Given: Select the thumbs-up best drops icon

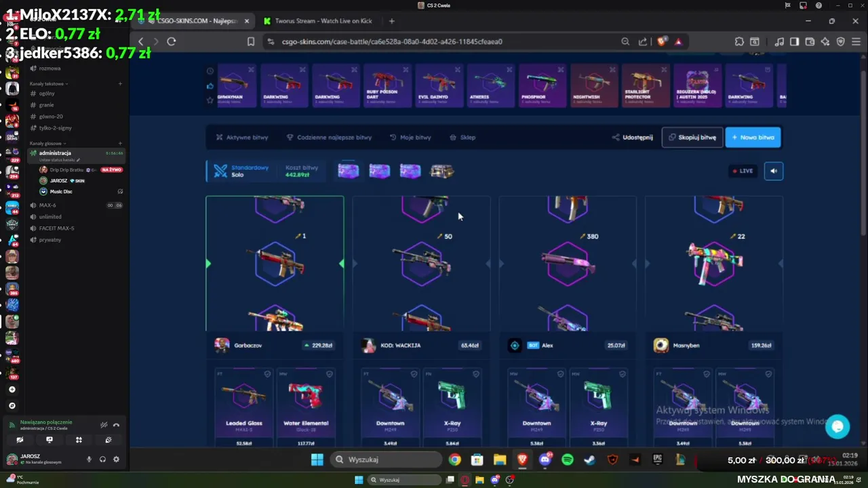Looking at the screenshot, I should [x=210, y=86].
